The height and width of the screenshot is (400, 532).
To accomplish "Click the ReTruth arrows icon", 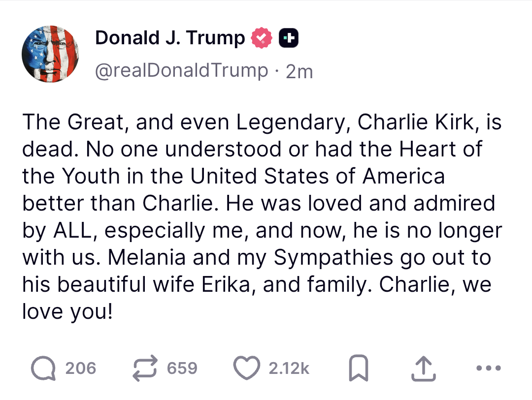I will click(x=145, y=369).
